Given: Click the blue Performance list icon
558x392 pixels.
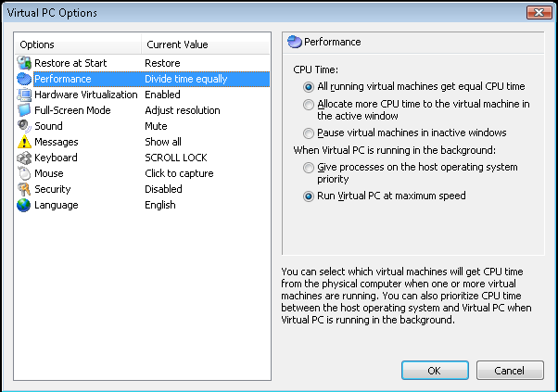Looking at the screenshot, I should [24, 79].
